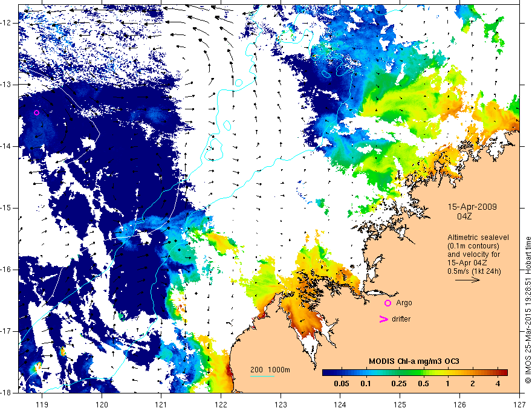The width and height of the screenshot is (532, 411).
Task: Click the latitude axis label -18
Action: [x=6, y=393]
